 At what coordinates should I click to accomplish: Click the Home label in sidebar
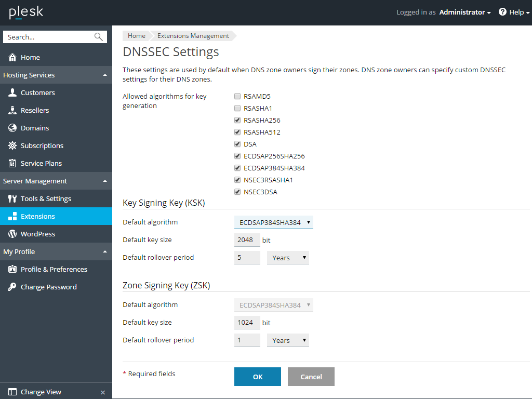(30, 57)
